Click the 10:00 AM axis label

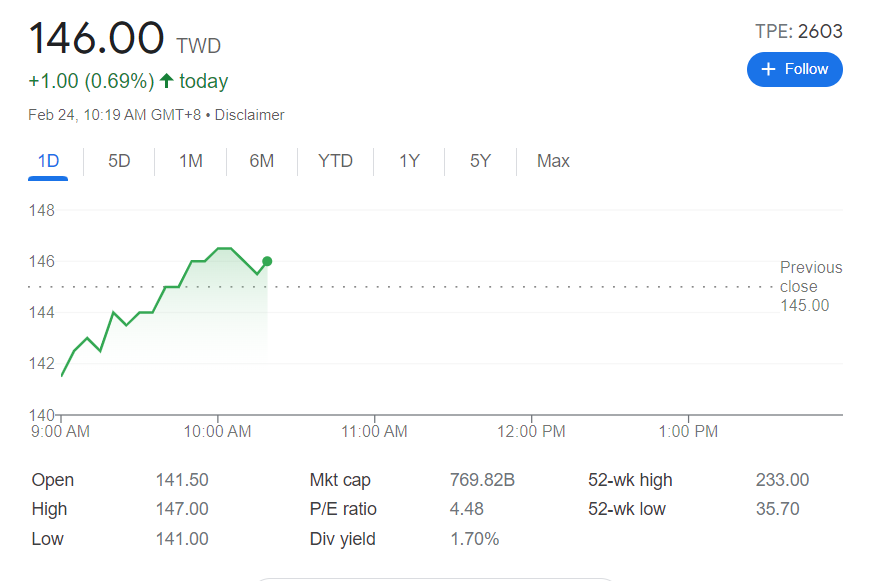tap(218, 432)
